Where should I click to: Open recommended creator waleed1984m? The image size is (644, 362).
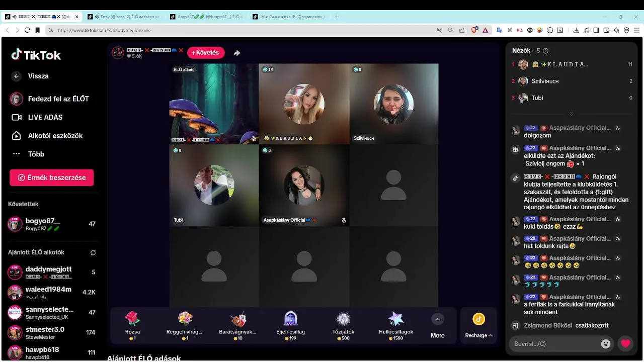point(52,292)
